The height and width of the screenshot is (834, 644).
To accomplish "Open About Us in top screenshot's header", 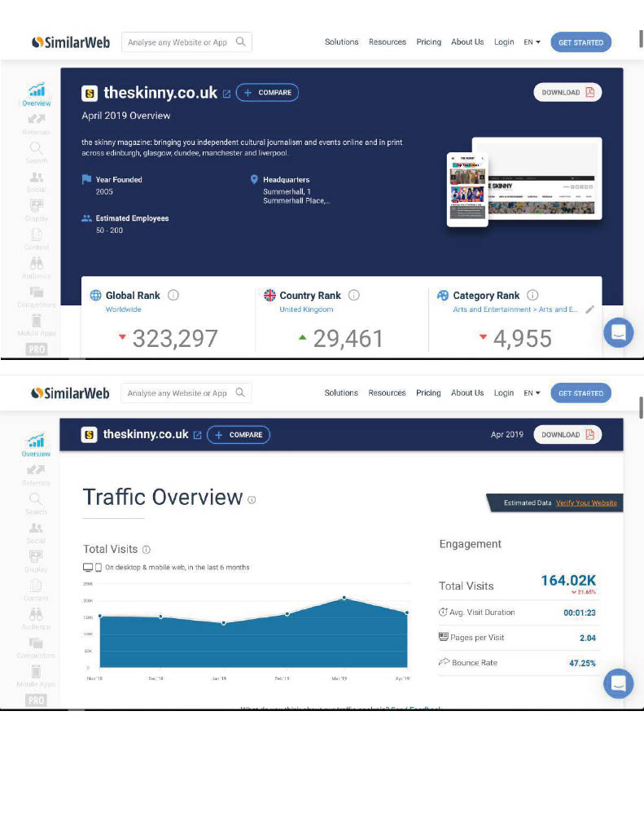I will coord(467,42).
